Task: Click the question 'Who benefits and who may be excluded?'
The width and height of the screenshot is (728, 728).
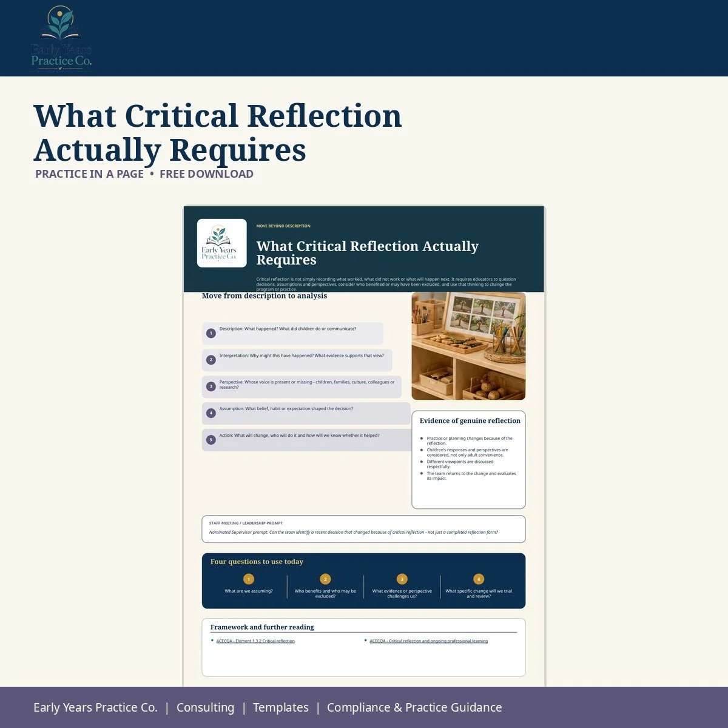Action: 325,593
